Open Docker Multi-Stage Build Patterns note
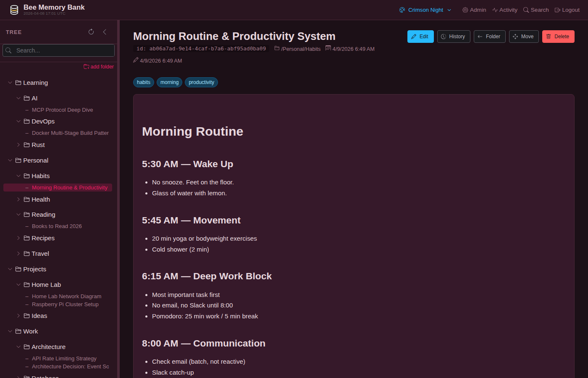 (70, 133)
